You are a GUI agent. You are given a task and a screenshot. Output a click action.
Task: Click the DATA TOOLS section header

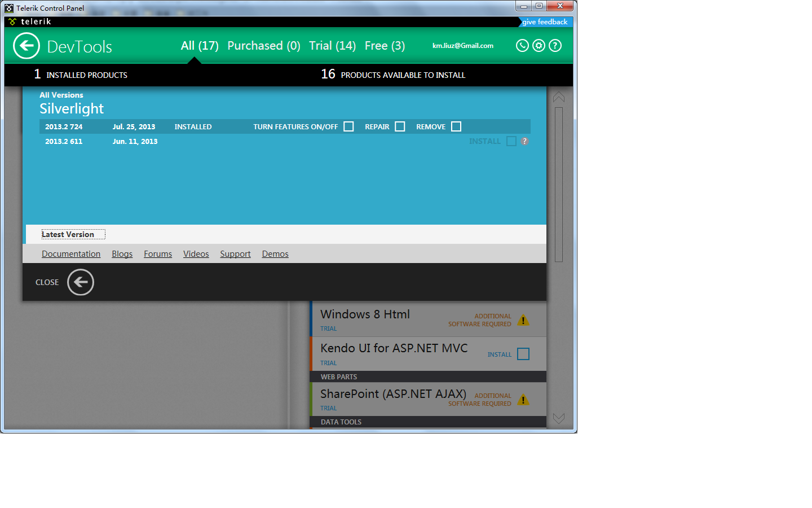(429, 422)
